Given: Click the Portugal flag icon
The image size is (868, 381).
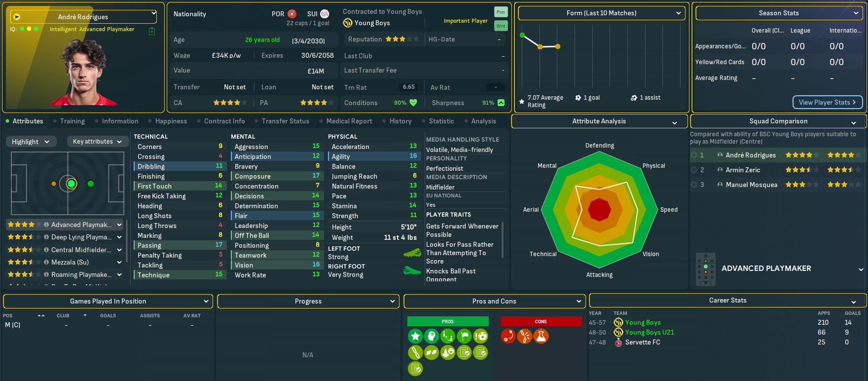Looking at the screenshot, I should tap(292, 14).
